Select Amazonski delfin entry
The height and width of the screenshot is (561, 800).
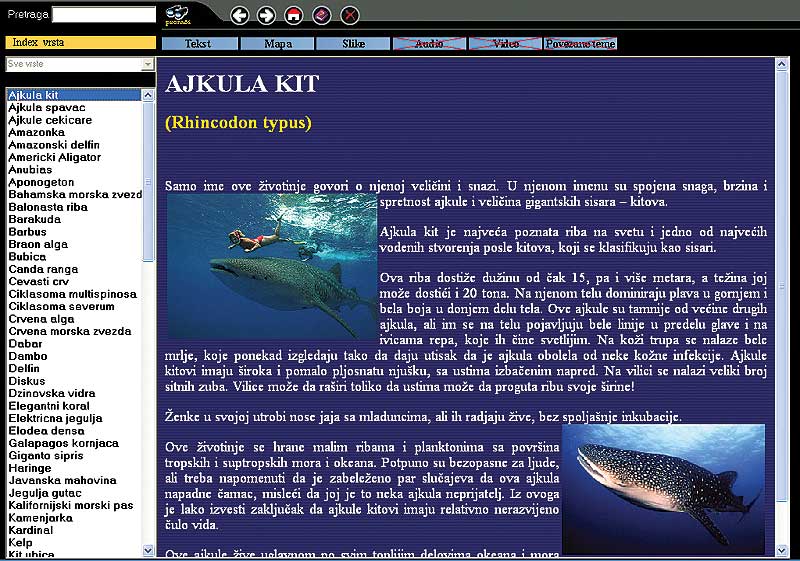coord(74,145)
